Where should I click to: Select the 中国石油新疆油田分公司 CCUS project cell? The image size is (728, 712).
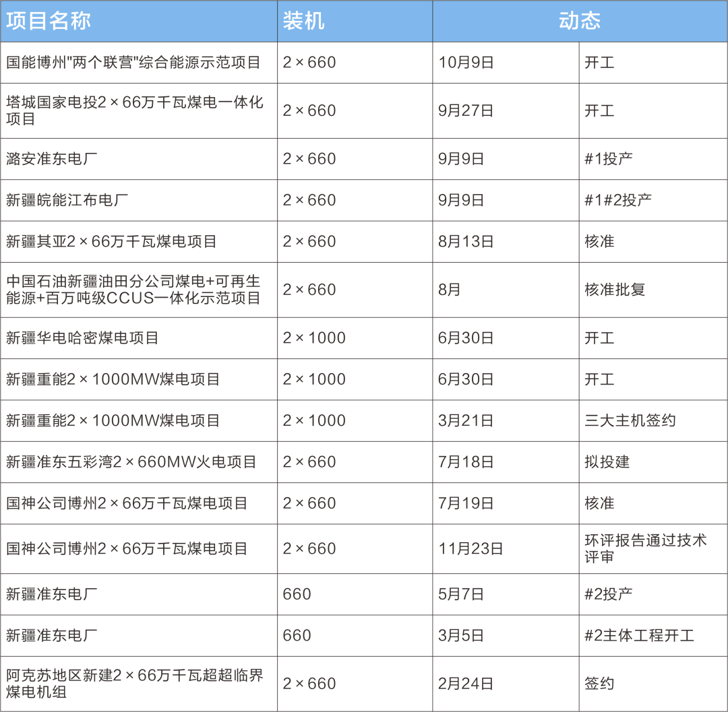tap(139, 290)
